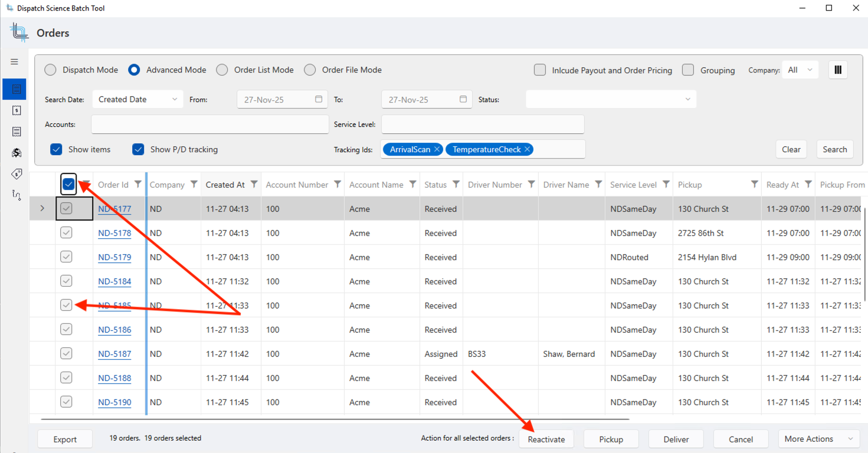Open the price tag sidebar icon
Viewport: 868px width, 453px height.
(17, 174)
